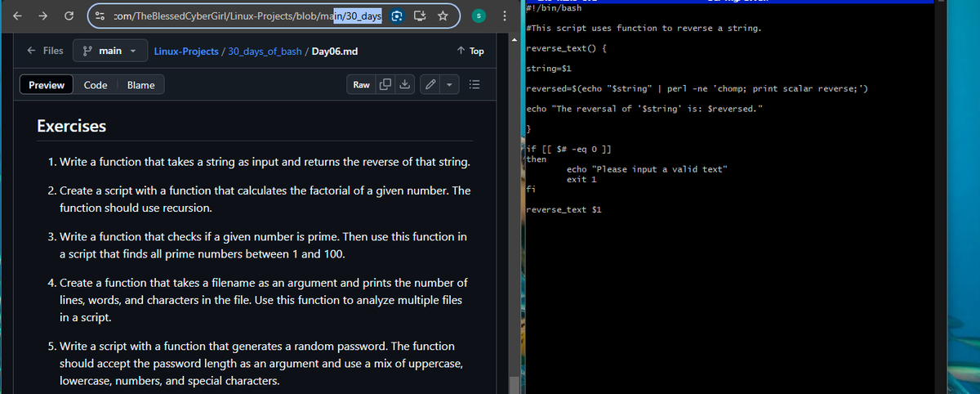Click exercise 2 about factorial recursion

tap(265, 199)
